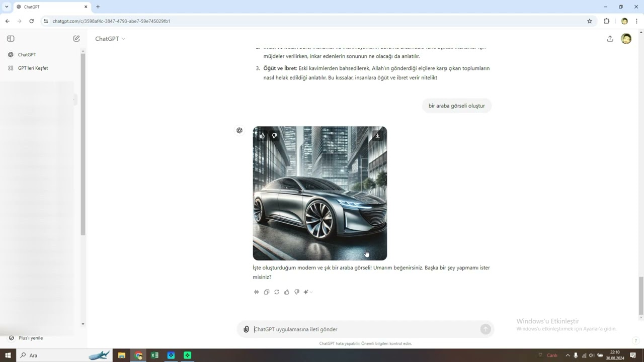Click the share conversation icon
This screenshot has height=362, width=644.
(x=610, y=39)
